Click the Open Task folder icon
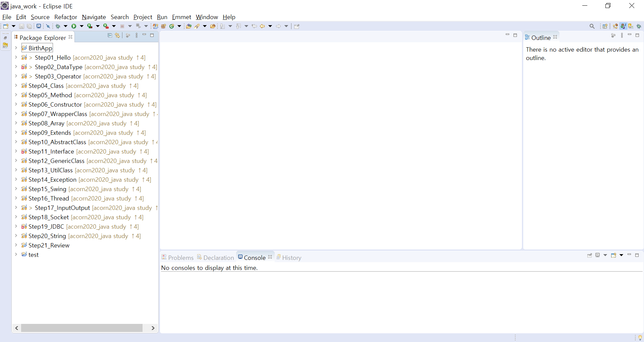 point(213,26)
